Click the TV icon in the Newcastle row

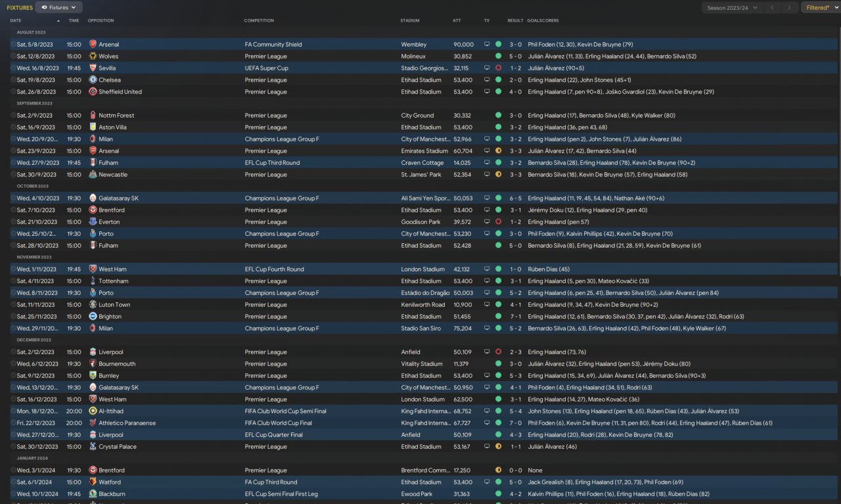pyautogui.click(x=487, y=175)
